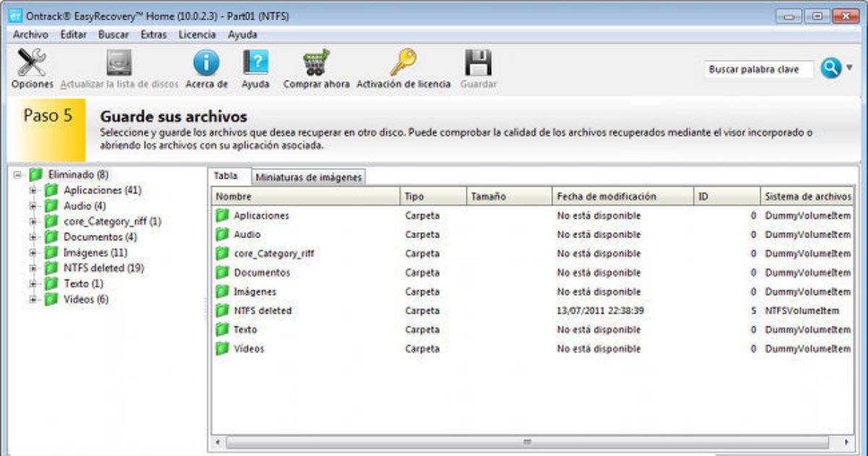Sort by the Nombre column header
The width and height of the screenshot is (868, 456).
[x=306, y=196]
